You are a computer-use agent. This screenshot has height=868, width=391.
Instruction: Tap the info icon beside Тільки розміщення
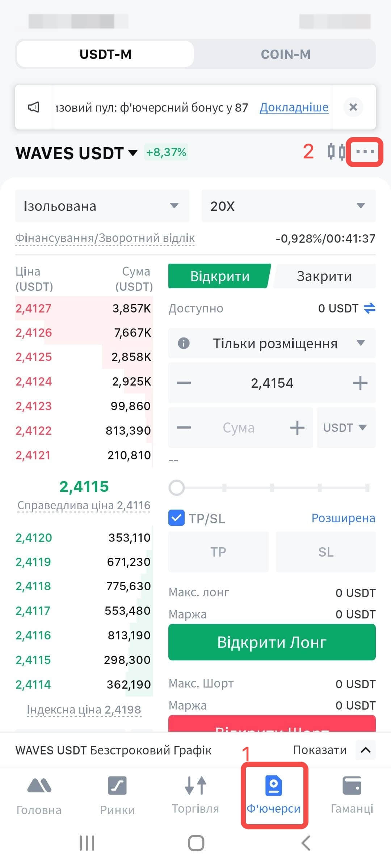(184, 343)
